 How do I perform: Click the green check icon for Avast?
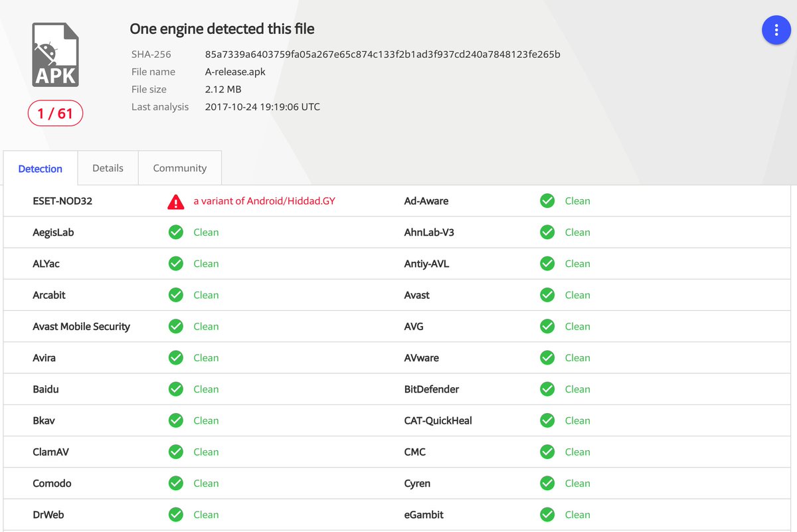coord(547,295)
